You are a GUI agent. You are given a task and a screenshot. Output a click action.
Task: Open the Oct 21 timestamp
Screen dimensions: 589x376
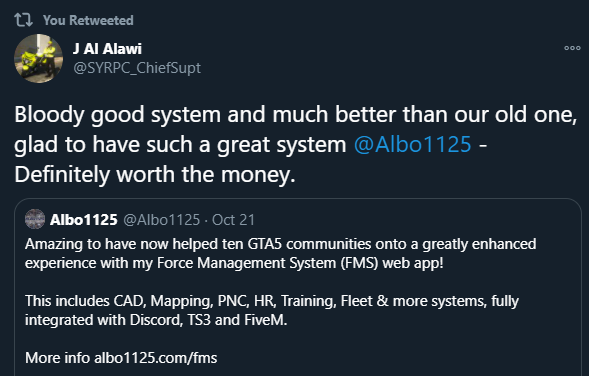pyautogui.click(x=233, y=220)
